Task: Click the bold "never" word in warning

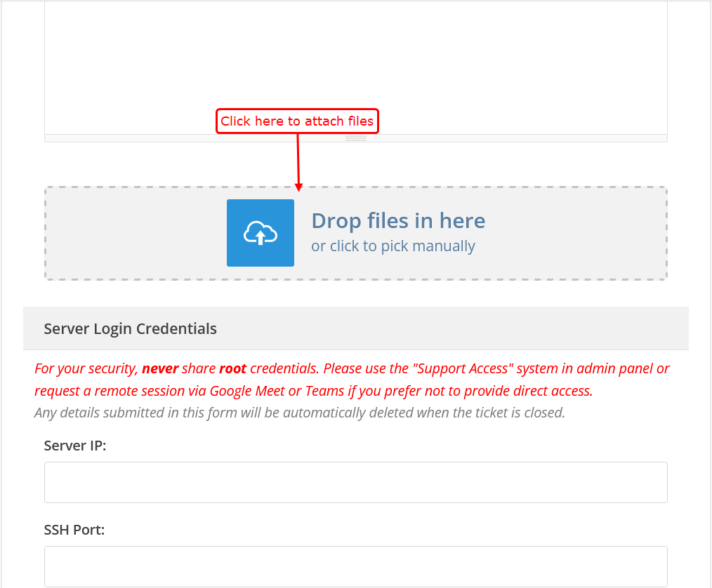Action: pyautogui.click(x=160, y=368)
